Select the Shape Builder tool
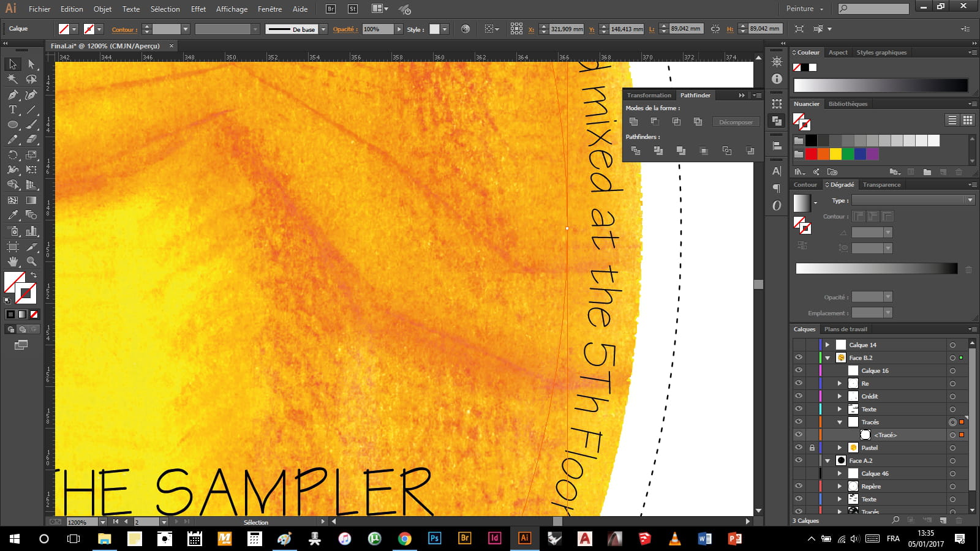This screenshot has height=551, width=980. coord(13,185)
